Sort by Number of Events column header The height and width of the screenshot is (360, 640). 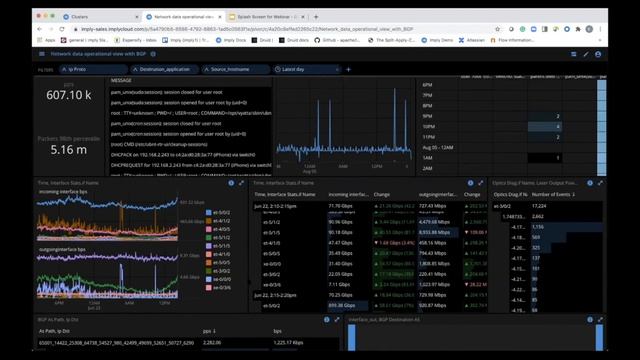pos(553,195)
